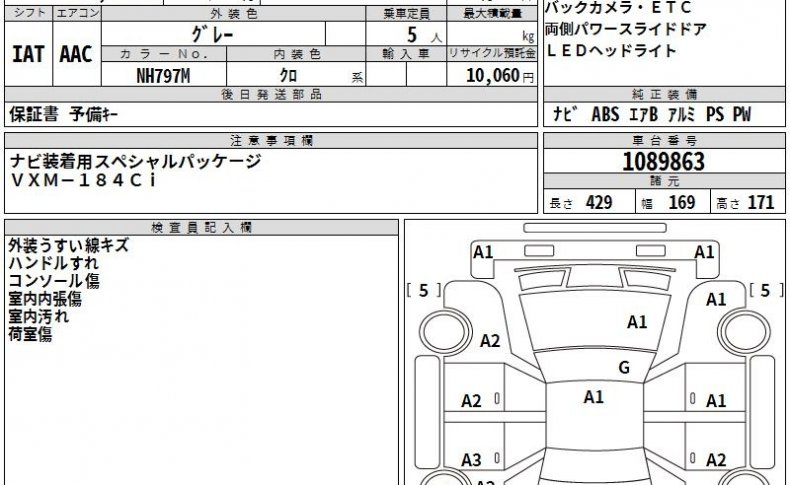Image resolution: width=790 pixels, height=485 pixels.
Task: Click the 10,060円 recycle deposit amount
Action: coord(500,76)
